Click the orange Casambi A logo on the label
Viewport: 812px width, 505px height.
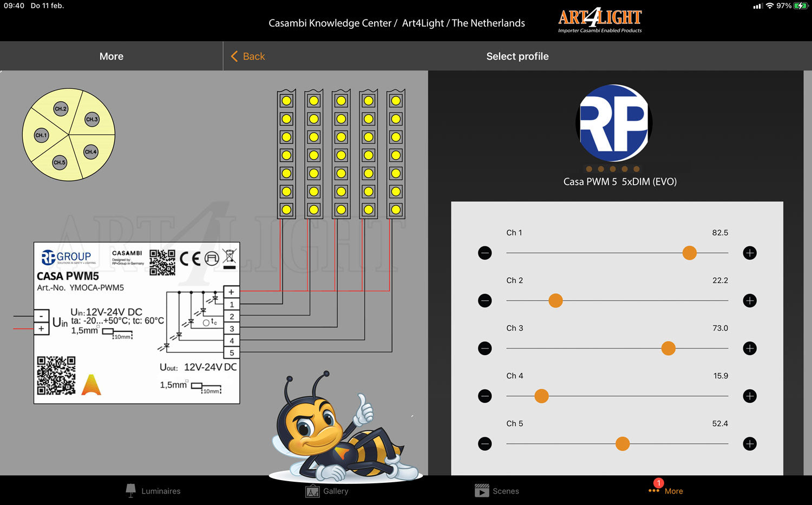(91, 385)
